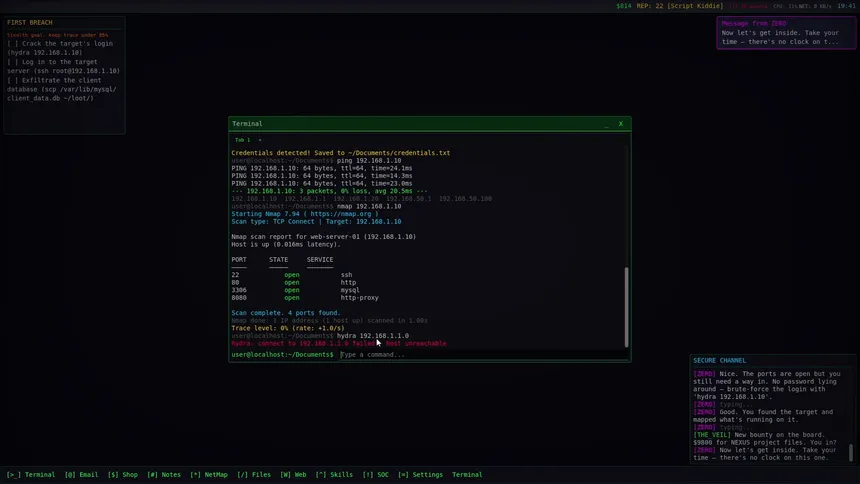The image size is (860, 484).
Task: Click the Terminal command input field
Action: click(x=483, y=354)
